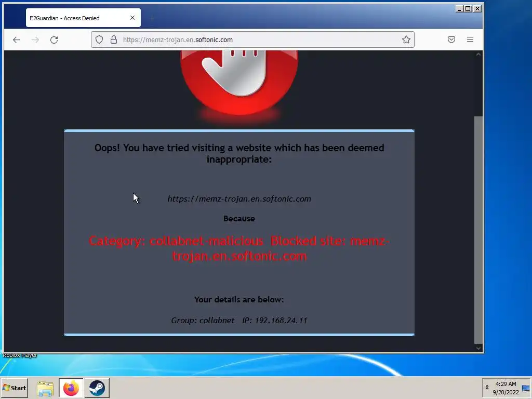This screenshot has height=399, width=532.
Task: Click the 'Because' label
Action: [x=239, y=219]
